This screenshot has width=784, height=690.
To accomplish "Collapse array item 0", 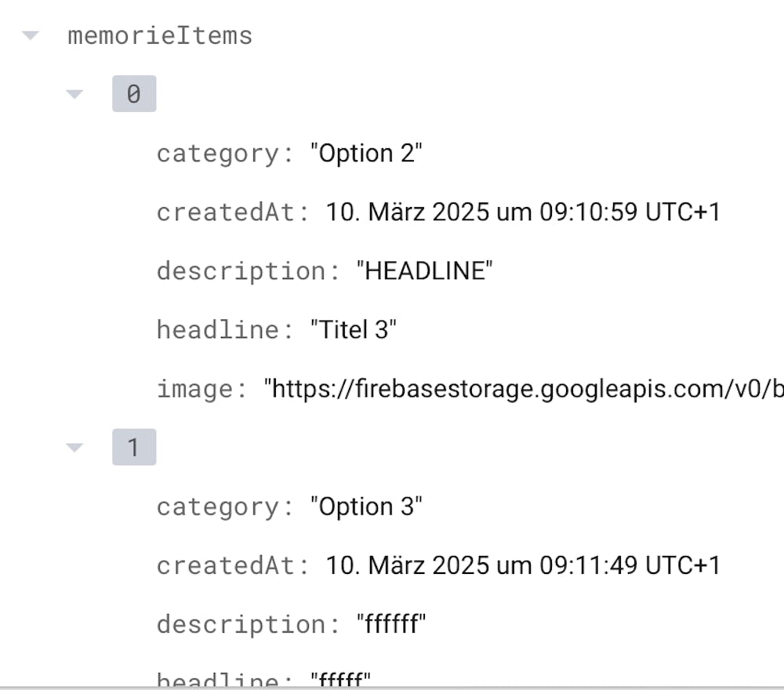I will tap(74, 94).
